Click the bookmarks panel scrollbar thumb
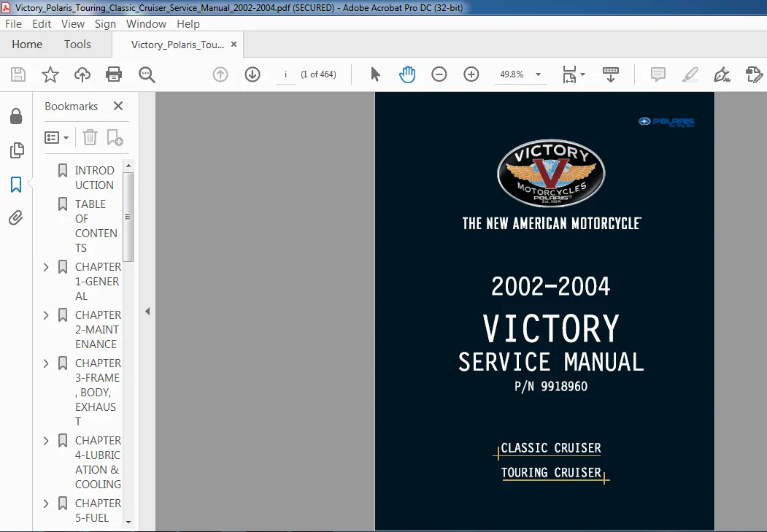This screenshot has height=532, width=767. (x=128, y=217)
